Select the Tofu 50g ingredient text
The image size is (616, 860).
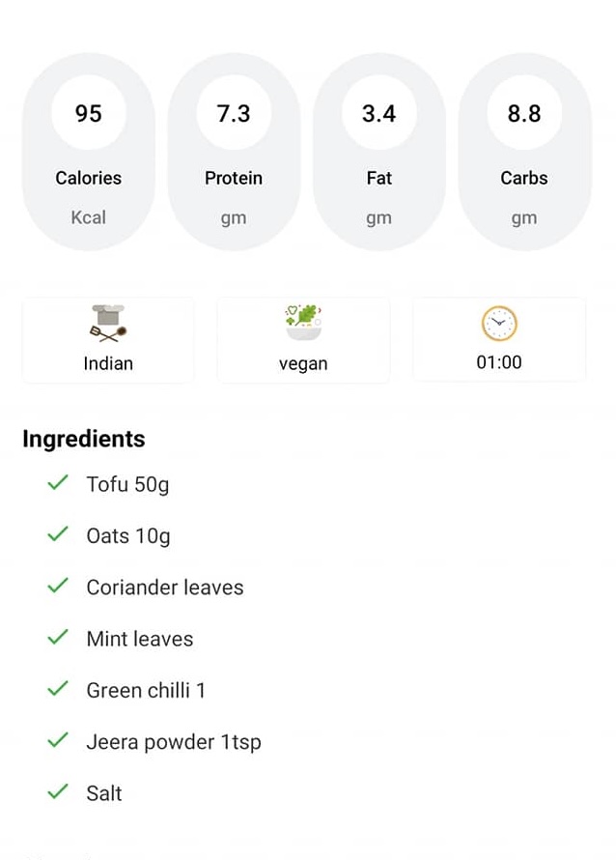tap(127, 484)
